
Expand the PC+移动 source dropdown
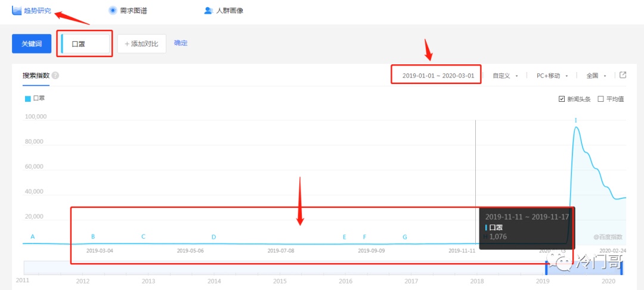552,76
